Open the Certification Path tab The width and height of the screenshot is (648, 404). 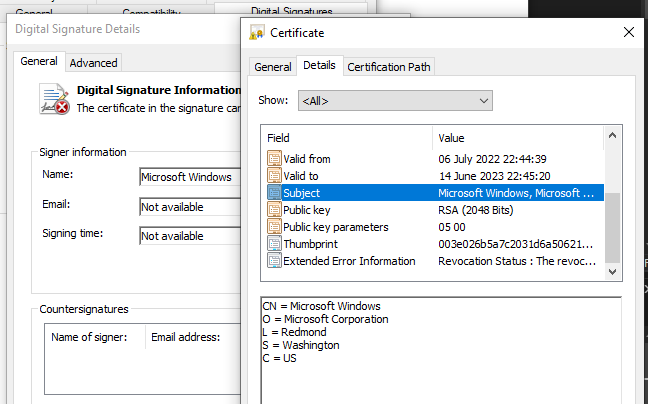pos(388,67)
